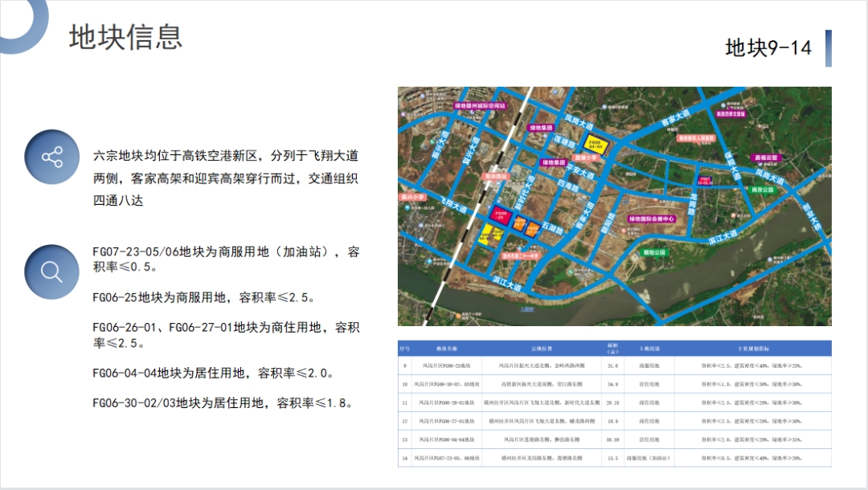Click the 新时代大道 road label
Viewport: 868px width, 490px height.
(523, 193)
